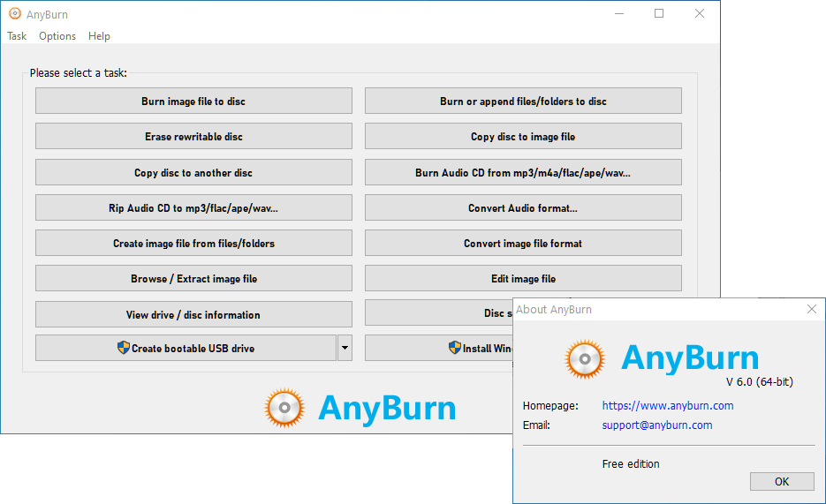The width and height of the screenshot is (826, 504).
Task: Open View drive / disc information
Action: coord(193,314)
